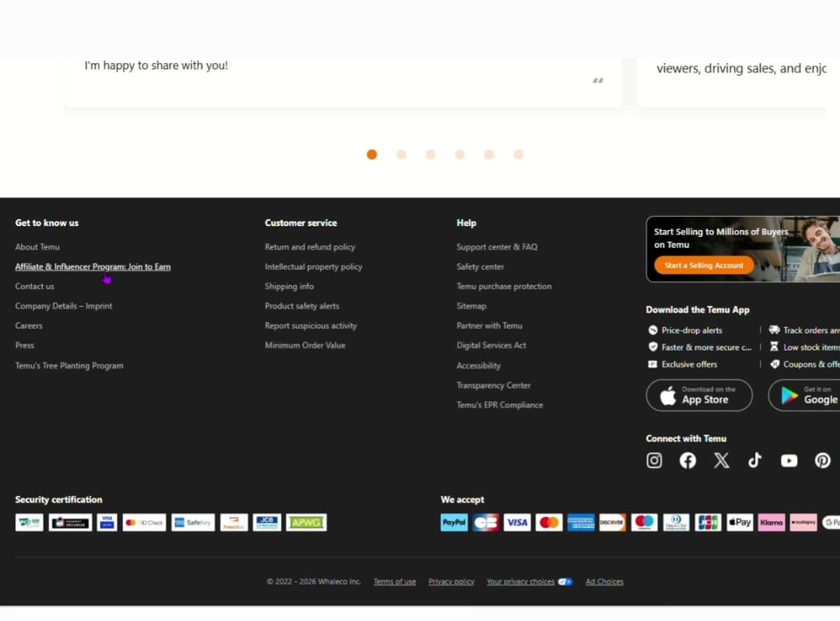The image size is (840, 621).
Task: Open Affiliate & Influencer Program link
Action: click(93, 267)
